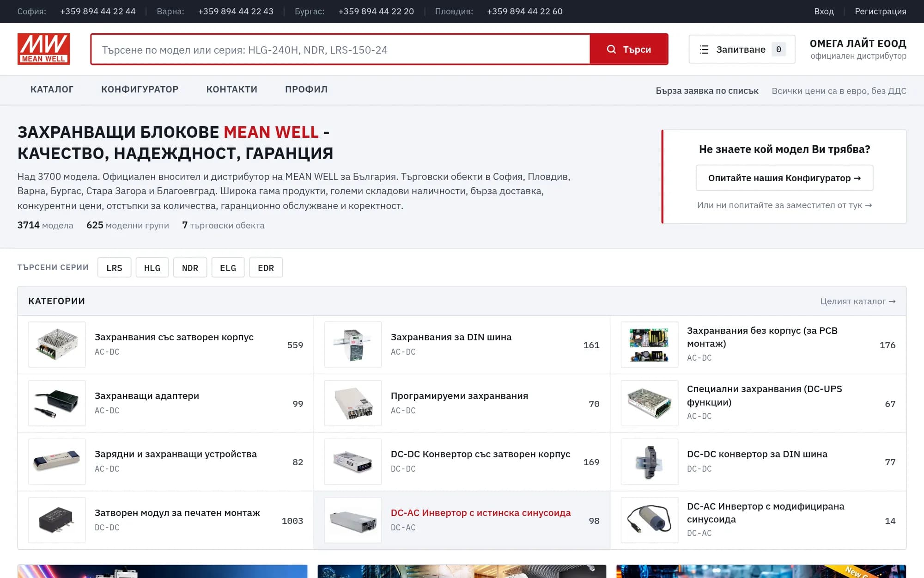924x578 pixels.
Task: Open the DIN rail power supply thumbnail
Action: (x=353, y=344)
